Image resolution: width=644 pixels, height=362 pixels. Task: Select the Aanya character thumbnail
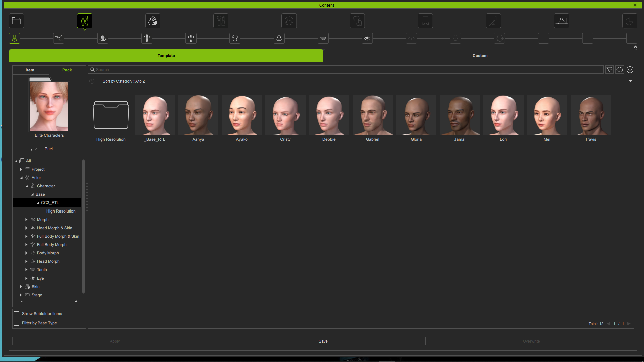198,115
